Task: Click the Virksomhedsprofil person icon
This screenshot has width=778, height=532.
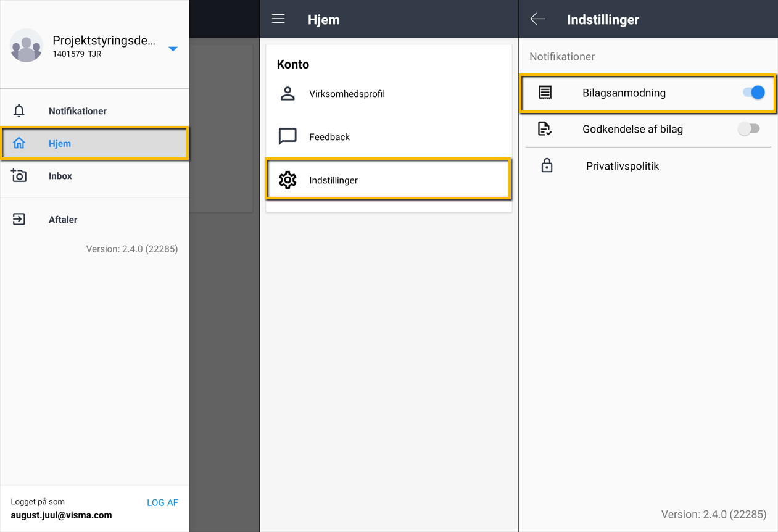Action: [x=288, y=94]
